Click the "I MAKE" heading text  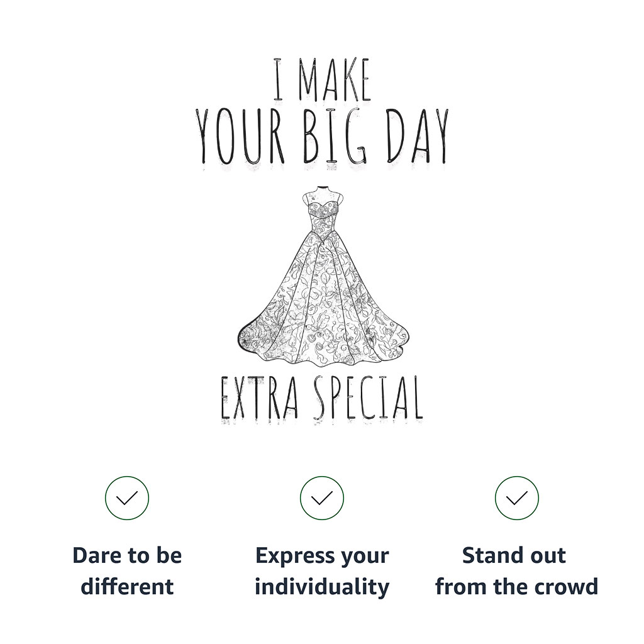[x=322, y=80]
